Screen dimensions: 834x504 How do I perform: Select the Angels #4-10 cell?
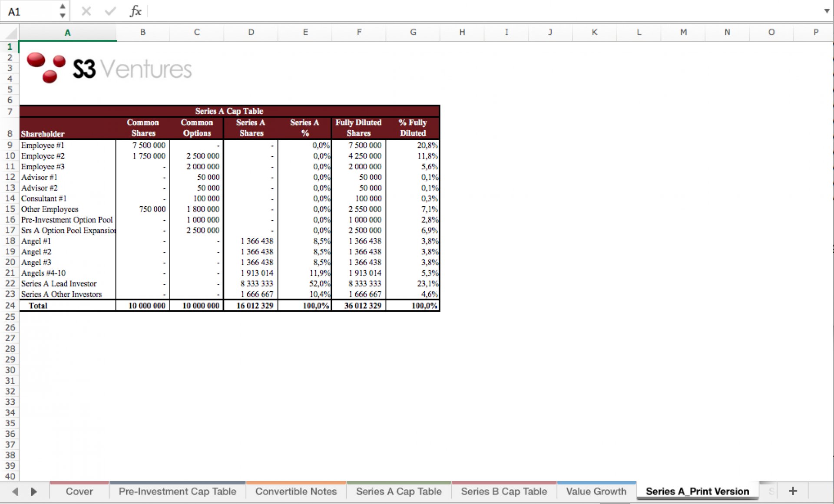(68, 273)
